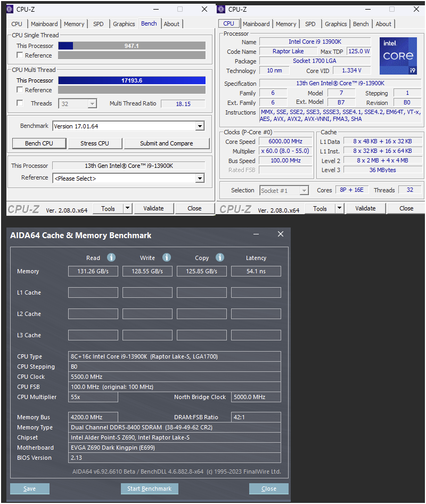
Task: Open the SPD tab in right CPU-Z window
Action: pos(310,24)
